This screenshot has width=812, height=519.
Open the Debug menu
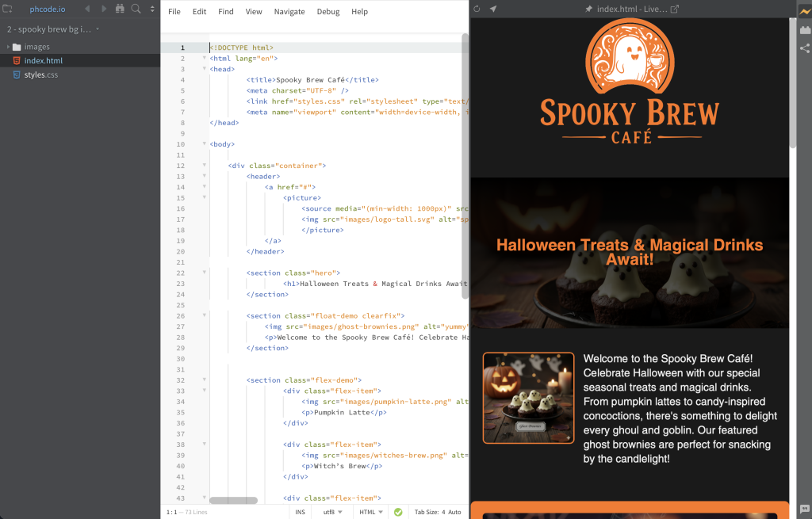[x=327, y=12]
